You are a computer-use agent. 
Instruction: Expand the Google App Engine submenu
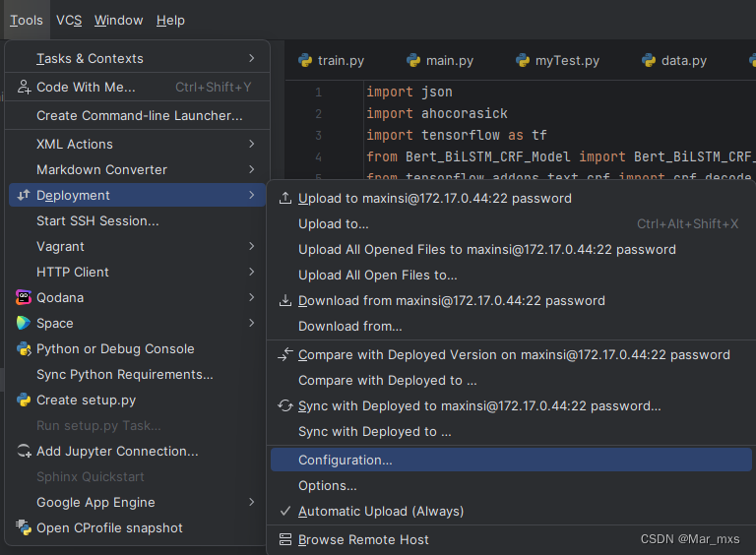pos(252,502)
